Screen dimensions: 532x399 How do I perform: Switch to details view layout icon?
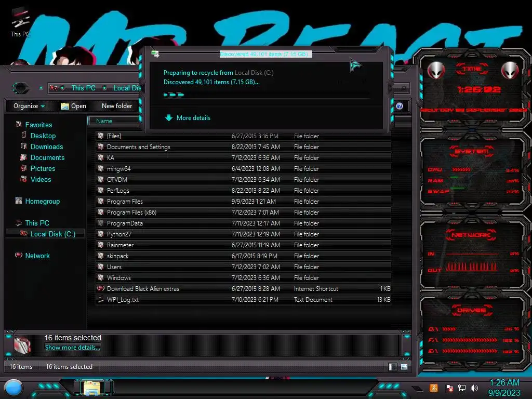[393, 367]
